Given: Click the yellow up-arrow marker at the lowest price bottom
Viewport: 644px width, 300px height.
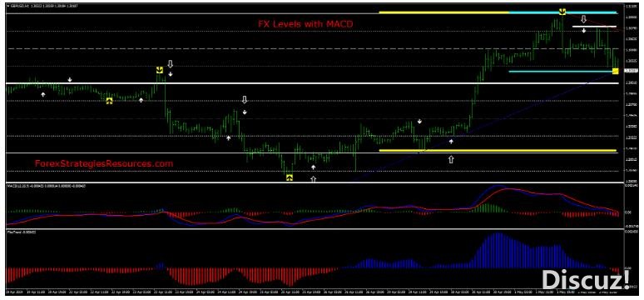Looking at the screenshot, I should point(290,177).
